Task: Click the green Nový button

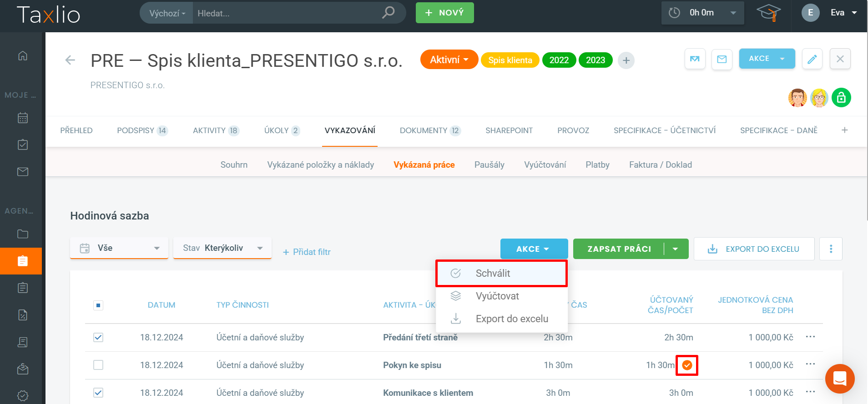Action: point(444,13)
